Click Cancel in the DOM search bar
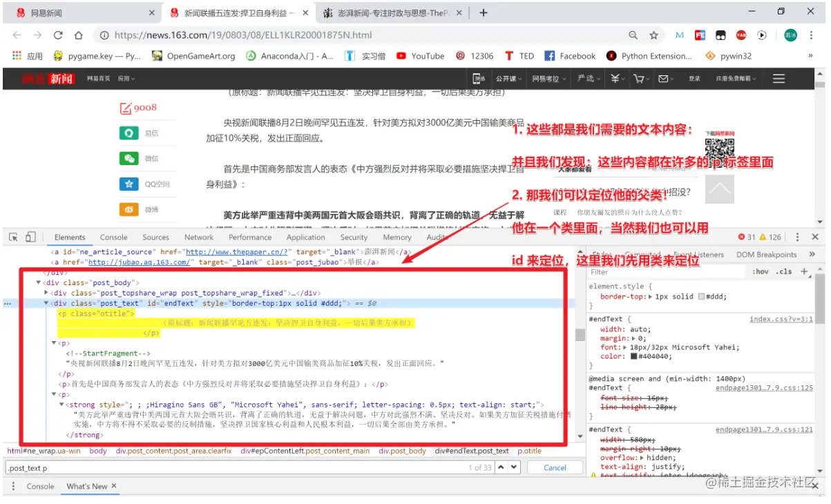 click(x=555, y=467)
